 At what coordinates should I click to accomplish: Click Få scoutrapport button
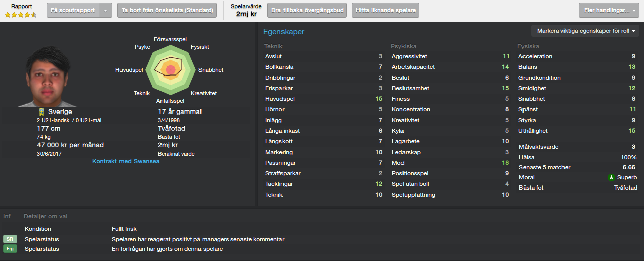coord(73,10)
